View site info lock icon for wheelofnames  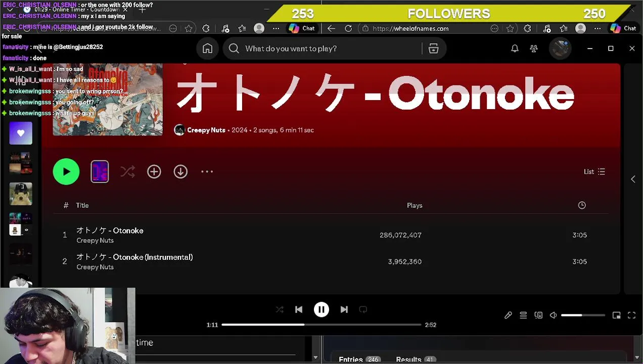pos(365,29)
